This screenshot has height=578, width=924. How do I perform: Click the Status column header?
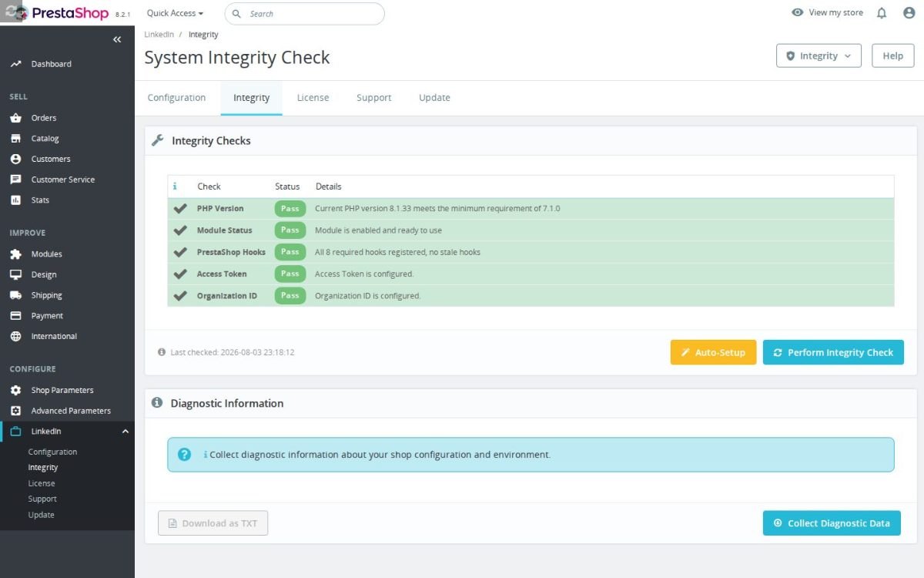click(x=287, y=187)
